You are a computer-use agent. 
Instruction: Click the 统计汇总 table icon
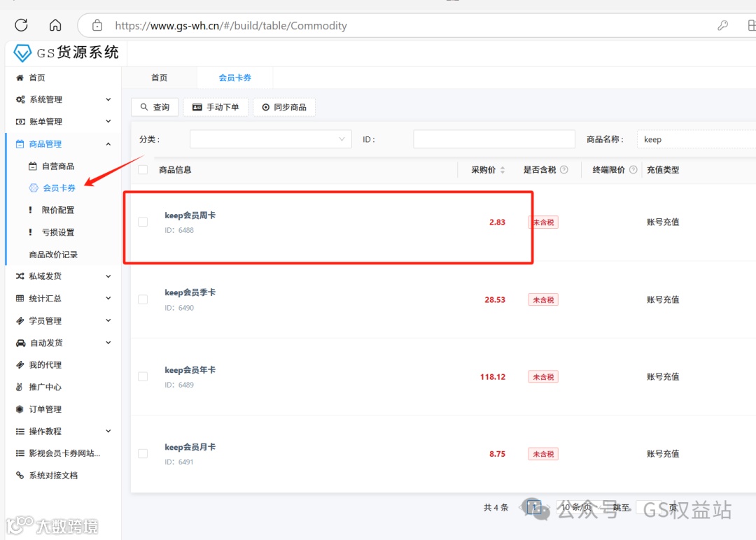coord(20,298)
